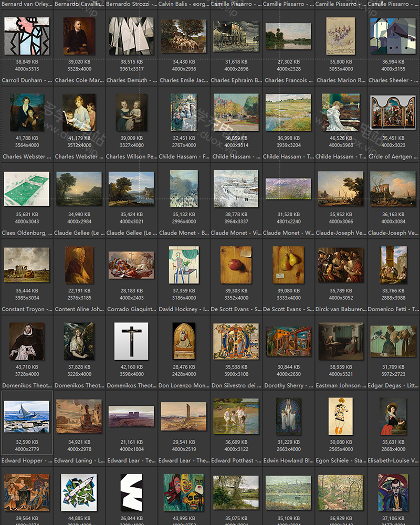This screenshot has width=420, height=525.
Task: Select the filename label under Edward Lear's thumbnail
Action: (131, 460)
